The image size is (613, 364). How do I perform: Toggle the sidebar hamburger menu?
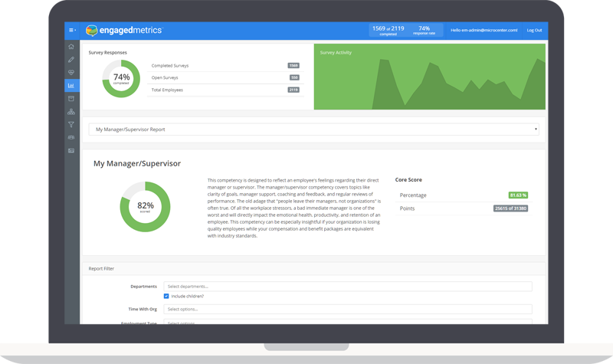[72, 30]
